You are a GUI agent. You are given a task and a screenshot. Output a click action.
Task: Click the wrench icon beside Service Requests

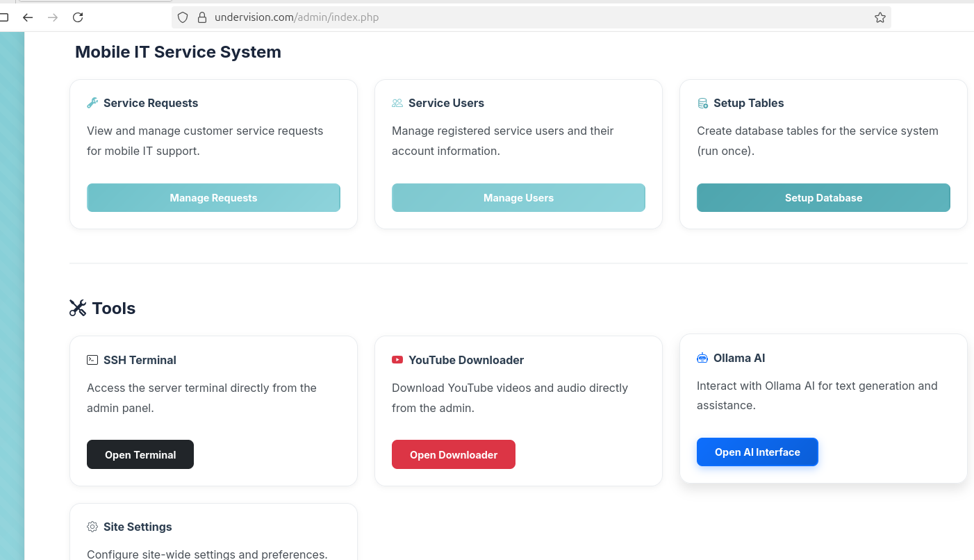92,103
